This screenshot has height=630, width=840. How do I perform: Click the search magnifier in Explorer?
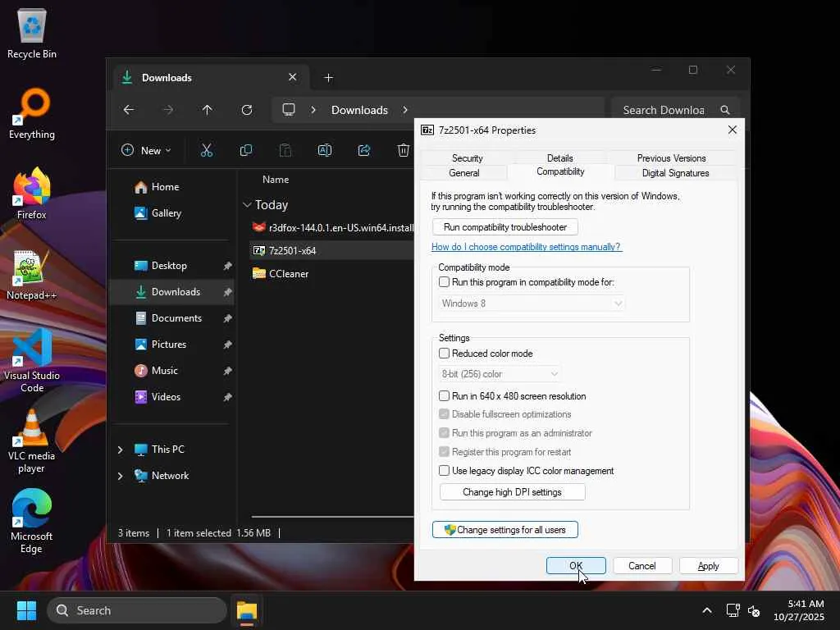click(x=725, y=110)
